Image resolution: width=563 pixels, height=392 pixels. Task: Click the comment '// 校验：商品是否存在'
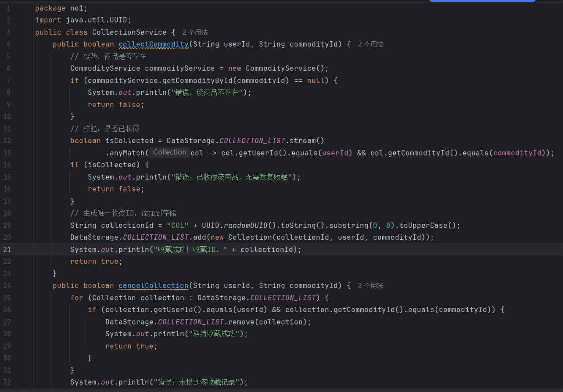[108, 57]
